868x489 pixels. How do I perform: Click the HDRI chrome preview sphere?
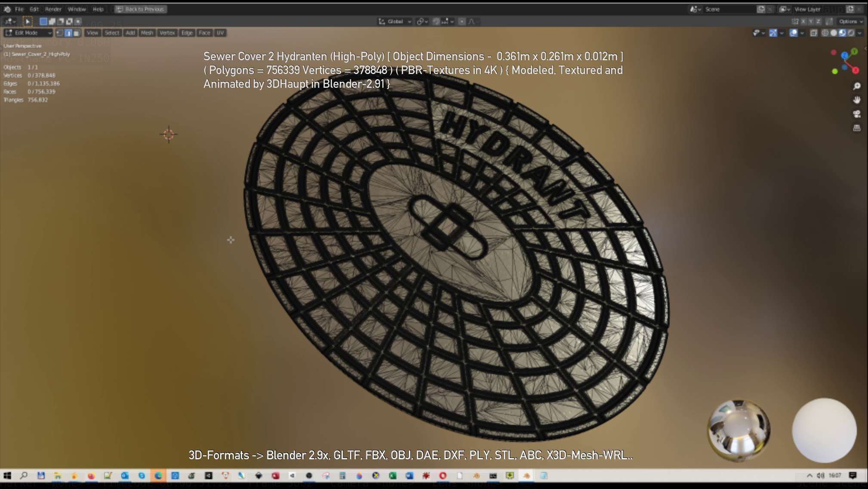tap(739, 430)
